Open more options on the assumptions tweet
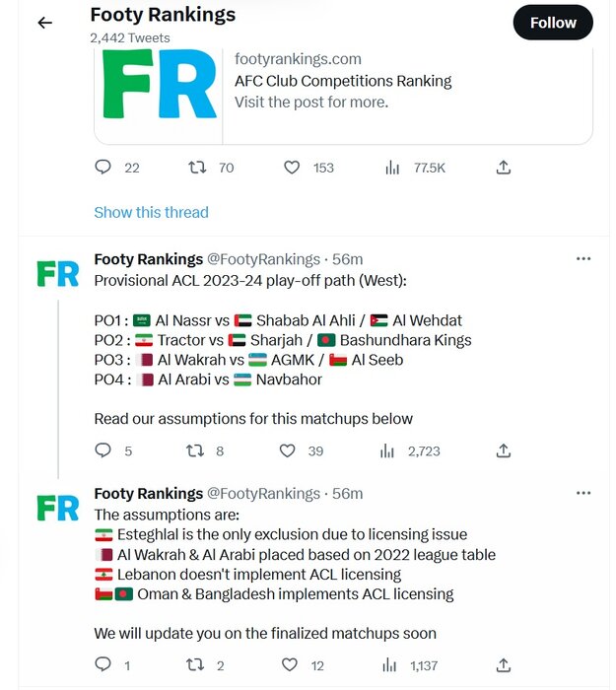 [583, 493]
